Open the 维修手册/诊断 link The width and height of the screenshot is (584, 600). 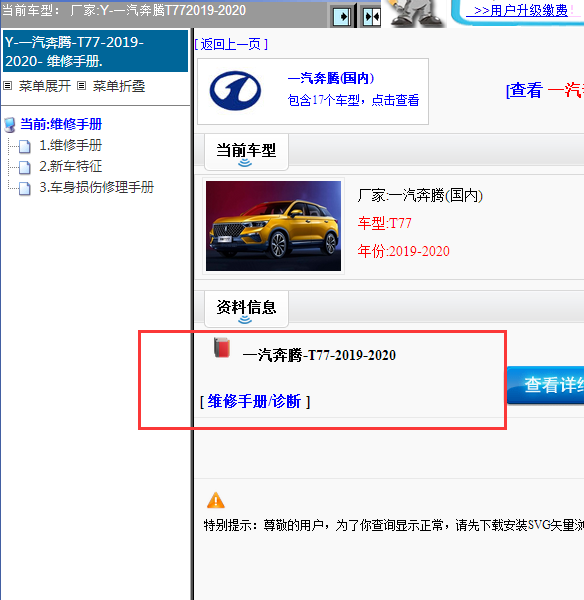[x=254, y=401]
